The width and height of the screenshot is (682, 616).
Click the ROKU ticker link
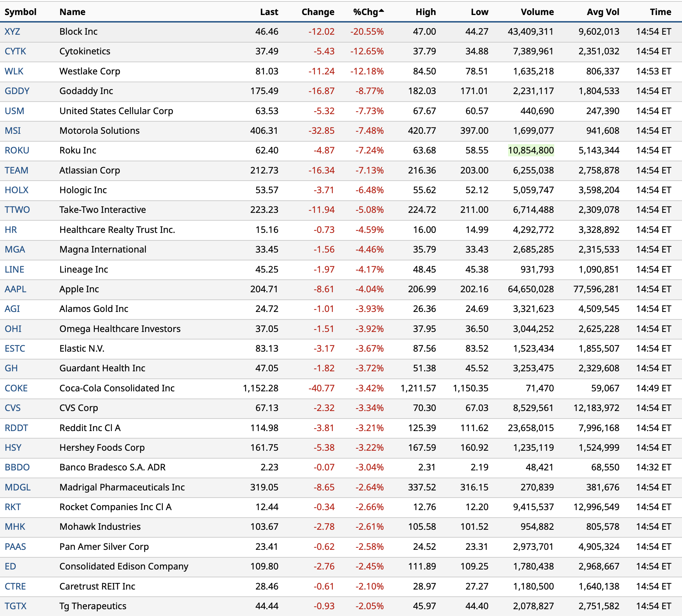click(x=17, y=150)
